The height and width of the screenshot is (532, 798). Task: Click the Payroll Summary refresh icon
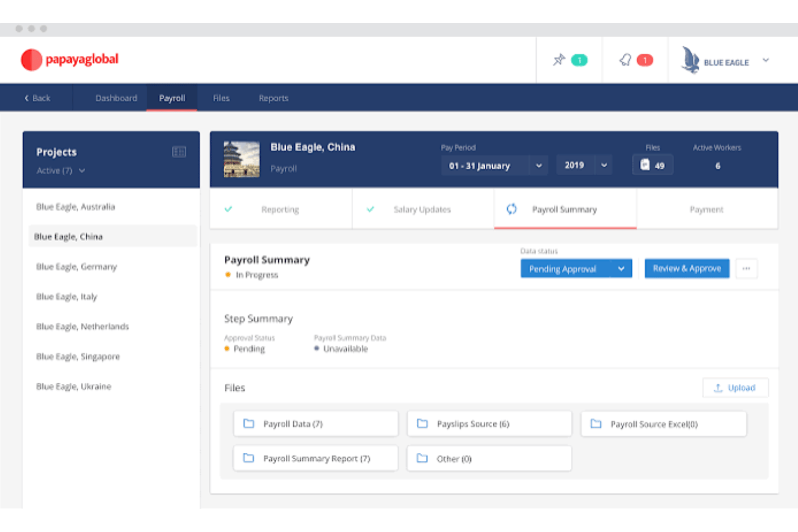coord(512,209)
